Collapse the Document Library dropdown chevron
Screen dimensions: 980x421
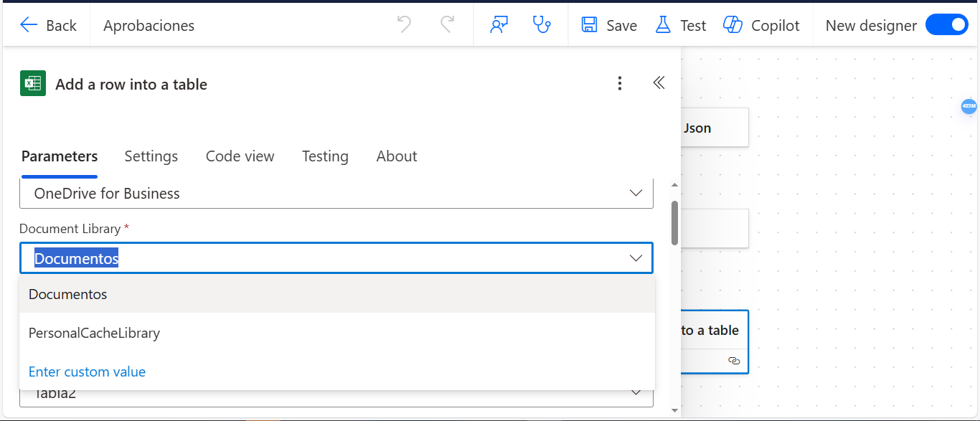pos(636,258)
